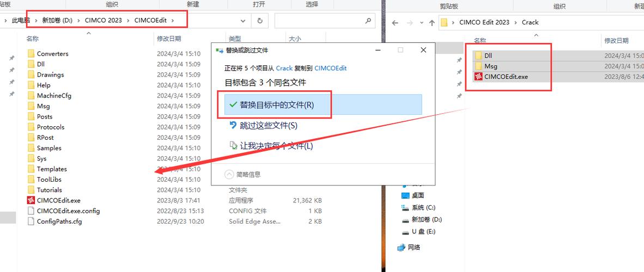Sort left list by 修改日期 column
644x272 pixels.
tap(169, 39)
